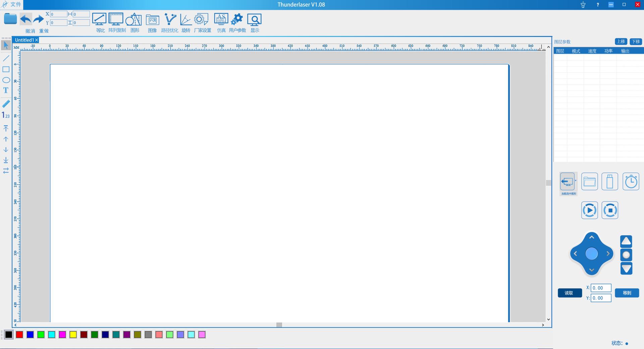
Task: Move object up one level arrow
Action: [x=6, y=139]
